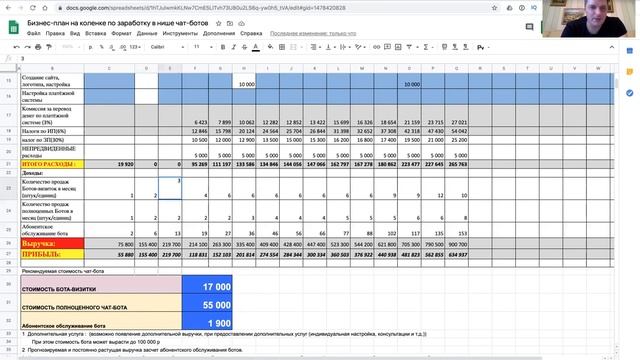Open the Calibri font dropdown

tap(167, 47)
